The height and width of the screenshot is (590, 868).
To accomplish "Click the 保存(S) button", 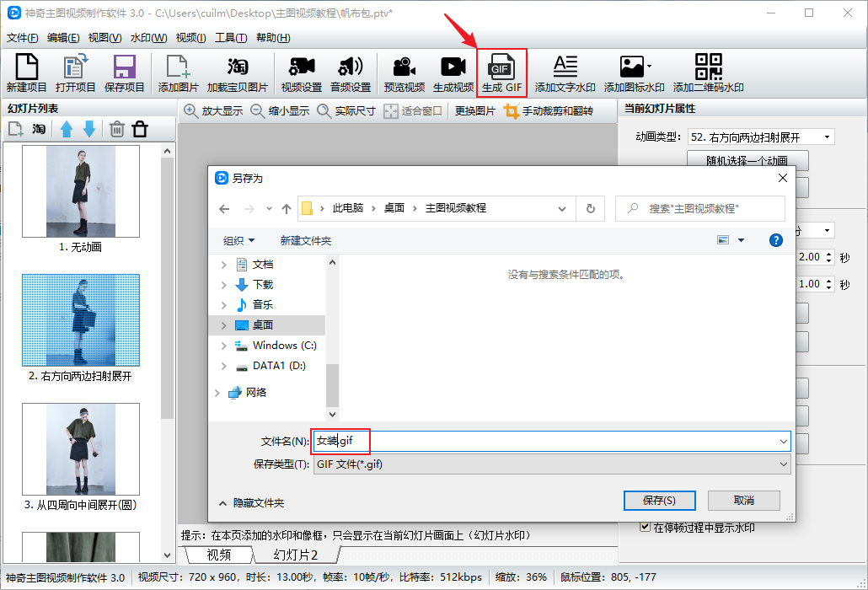I will pos(659,501).
